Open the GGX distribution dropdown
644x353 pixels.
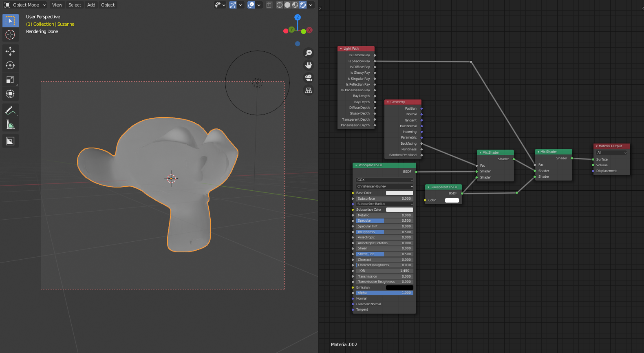tap(385, 180)
